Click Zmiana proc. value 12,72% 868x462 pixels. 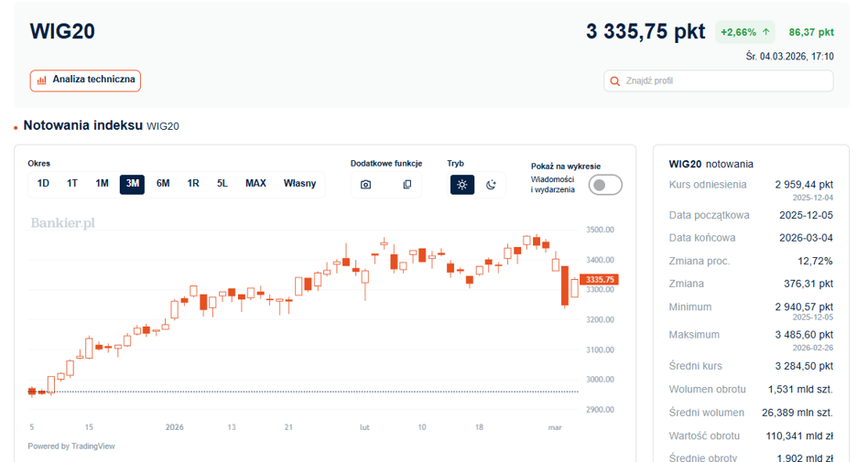click(815, 261)
